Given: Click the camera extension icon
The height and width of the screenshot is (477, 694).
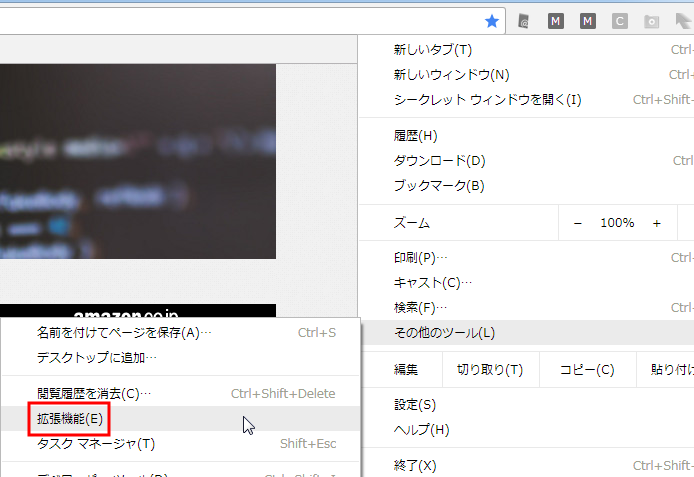Looking at the screenshot, I should click(651, 21).
